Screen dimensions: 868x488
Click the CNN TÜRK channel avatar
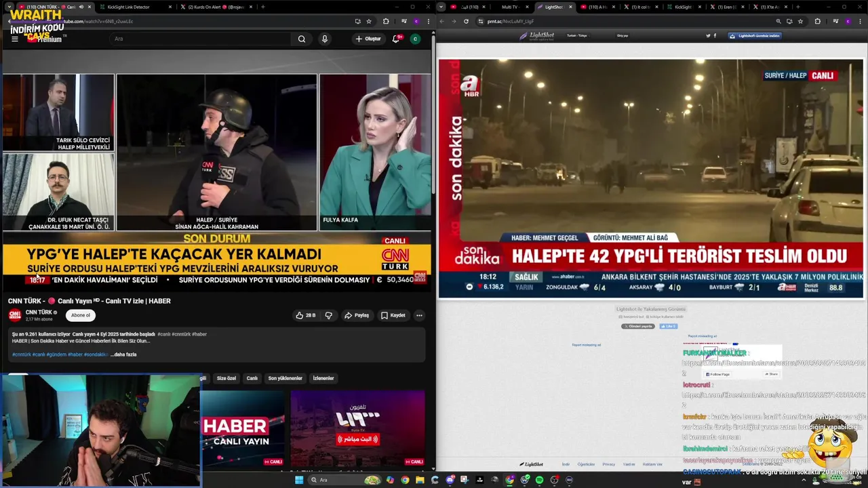tap(15, 315)
